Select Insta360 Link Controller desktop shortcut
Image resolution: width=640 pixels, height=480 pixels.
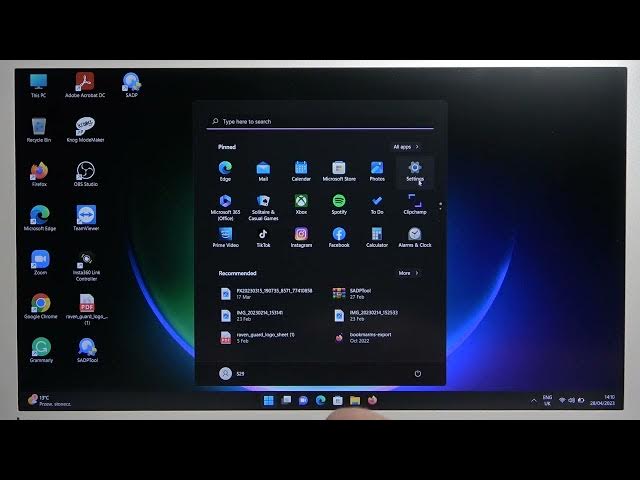[x=86, y=267]
